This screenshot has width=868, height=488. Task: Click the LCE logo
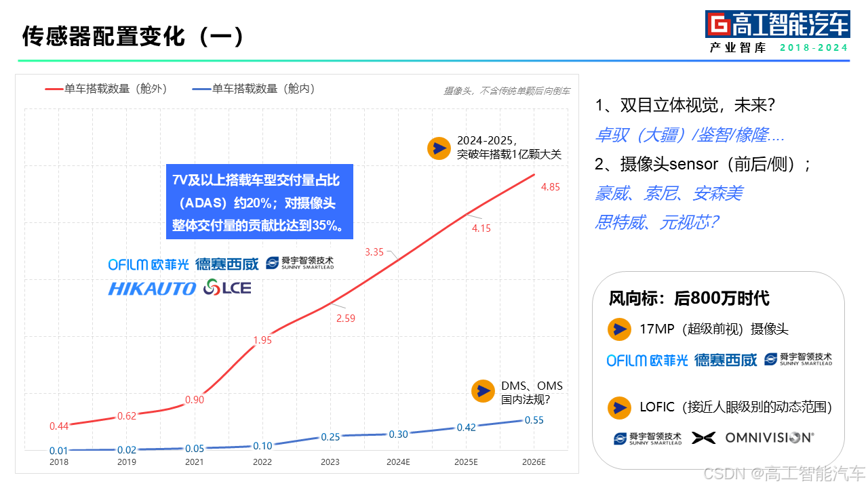[x=227, y=288]
